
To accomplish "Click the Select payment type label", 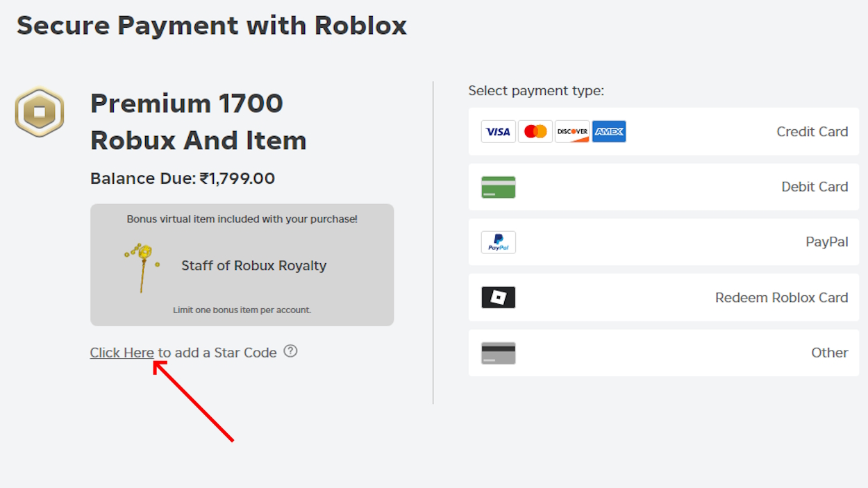I will point(536,91).
